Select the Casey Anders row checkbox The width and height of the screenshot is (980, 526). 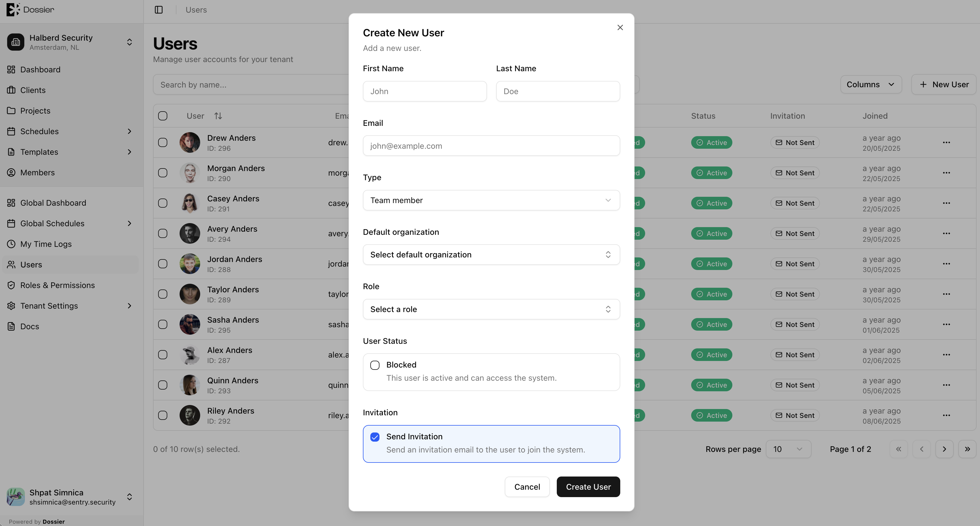[163, 203]
